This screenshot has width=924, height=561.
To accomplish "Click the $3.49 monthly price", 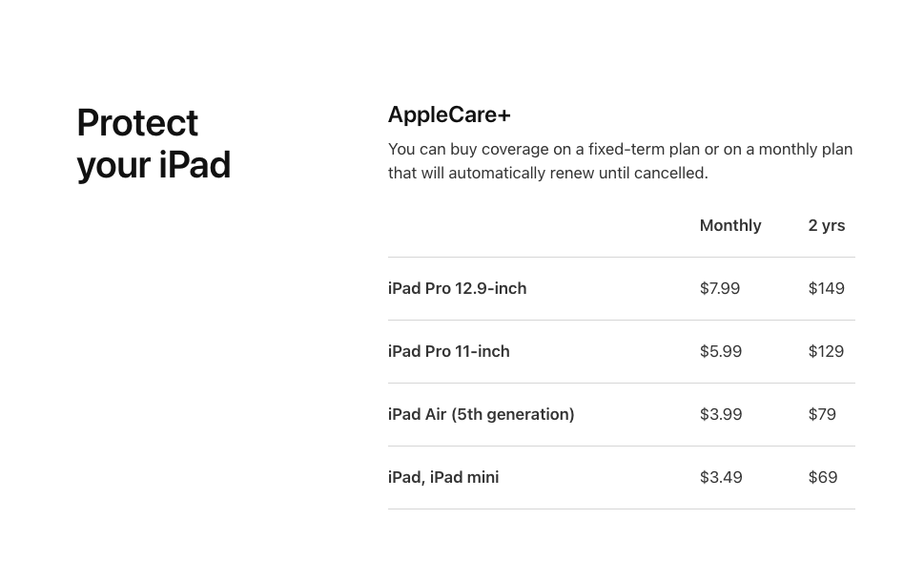I will (721, 477).
